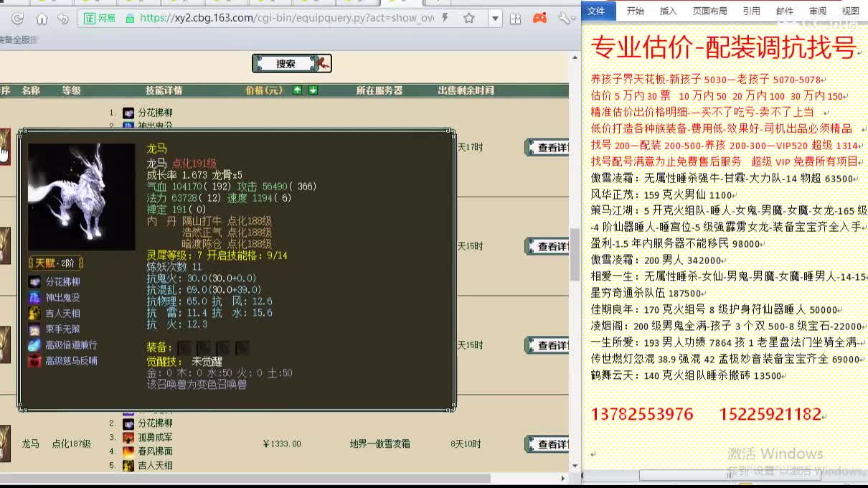Click the first empty equipment slot
This screenshot has height=488, width=868.
pos(184,347)
